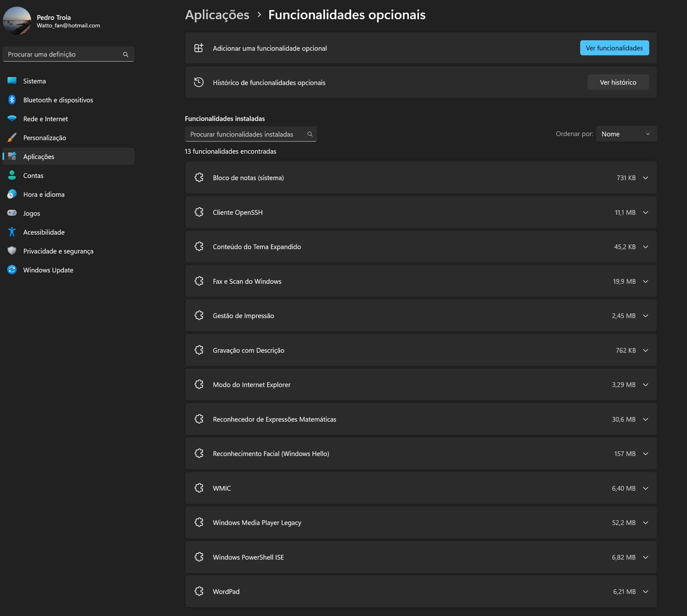The height and width of the screenshot is (616, 687).
Task: Go to Contas in the sidebar
Action: (33, 176)
